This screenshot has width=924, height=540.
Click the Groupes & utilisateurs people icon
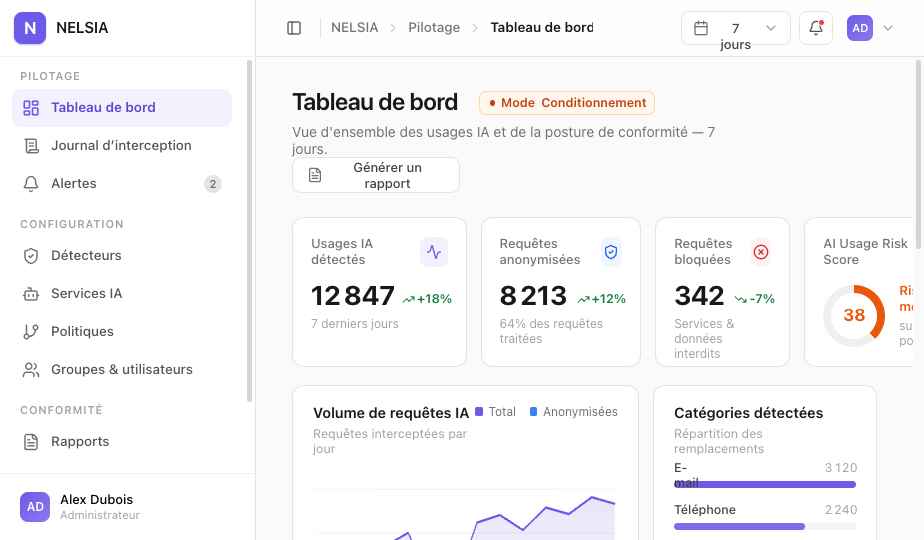pyautogui.click(x=31, y=370)
